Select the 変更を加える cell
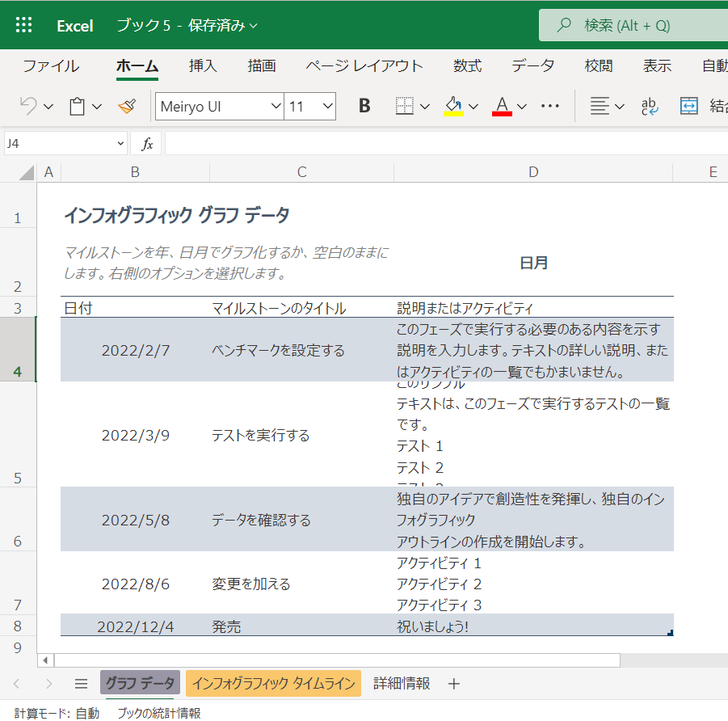 point(302,583)
